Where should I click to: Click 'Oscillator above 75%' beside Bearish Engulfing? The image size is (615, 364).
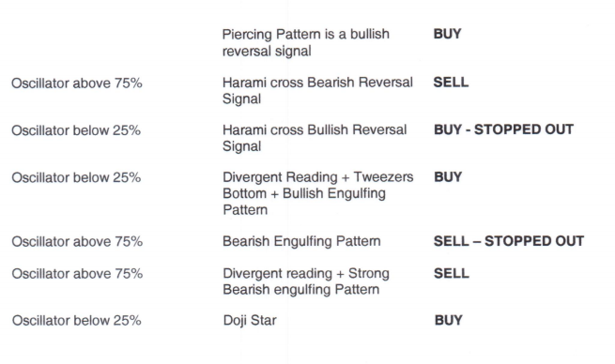click(77, 241)
